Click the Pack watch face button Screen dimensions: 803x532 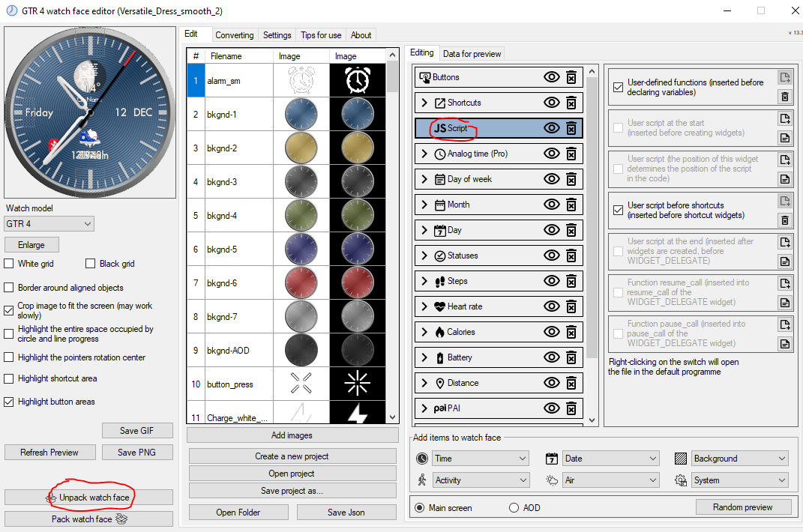tap(88, 519)
